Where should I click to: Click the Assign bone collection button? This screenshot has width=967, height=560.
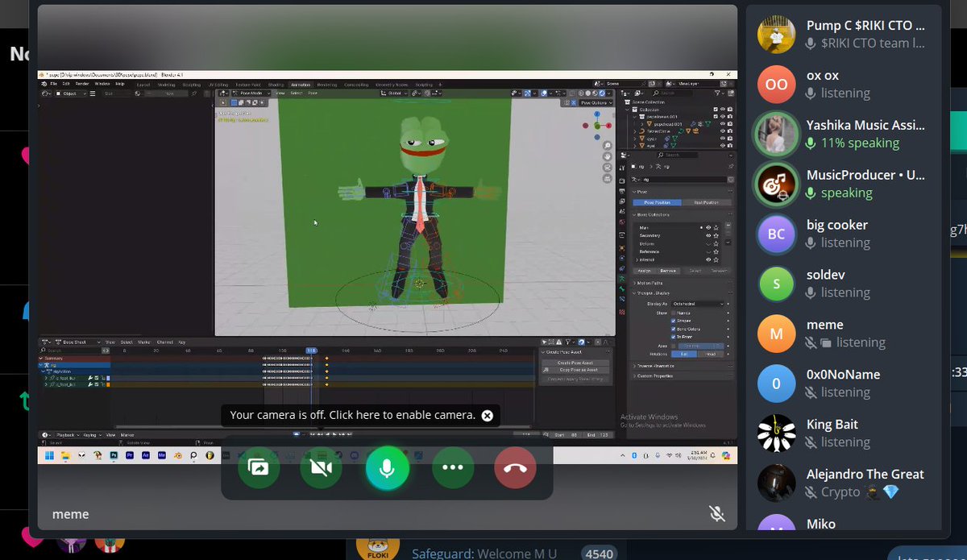point(646,271)
